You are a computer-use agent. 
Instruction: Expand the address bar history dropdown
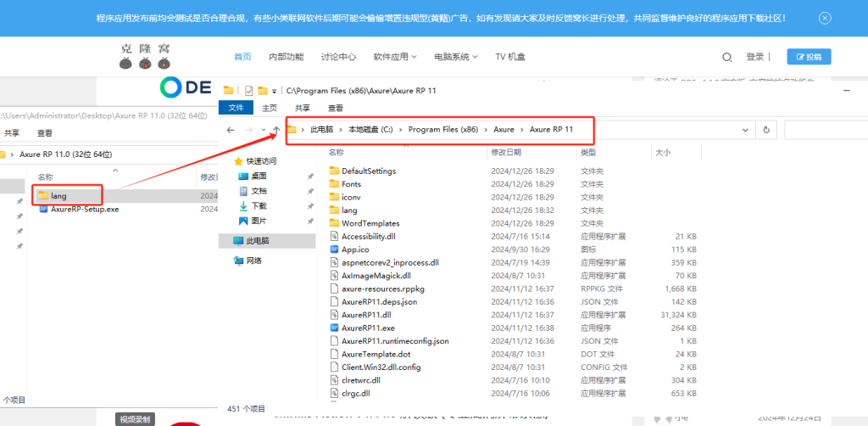[745, 130]
